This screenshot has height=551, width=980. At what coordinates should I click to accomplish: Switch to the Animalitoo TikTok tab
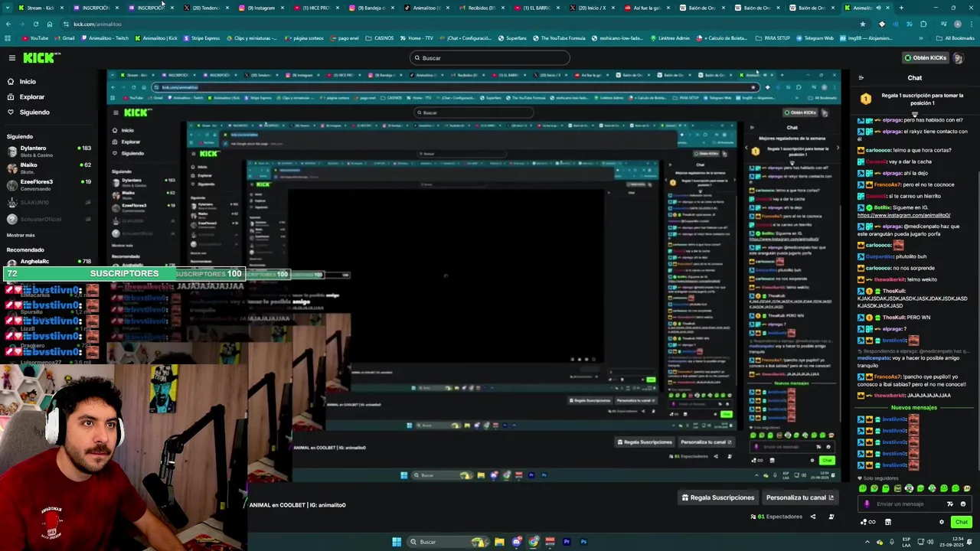[x=426, y=8]
